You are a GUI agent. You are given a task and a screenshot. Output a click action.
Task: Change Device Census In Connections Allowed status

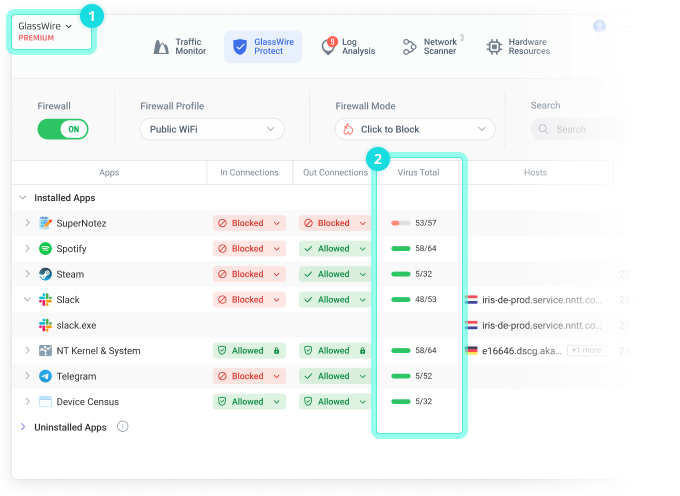tap(249, 401)
